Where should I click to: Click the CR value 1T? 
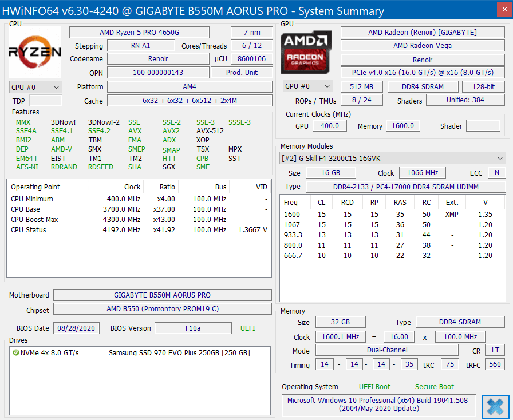(495, 350)
